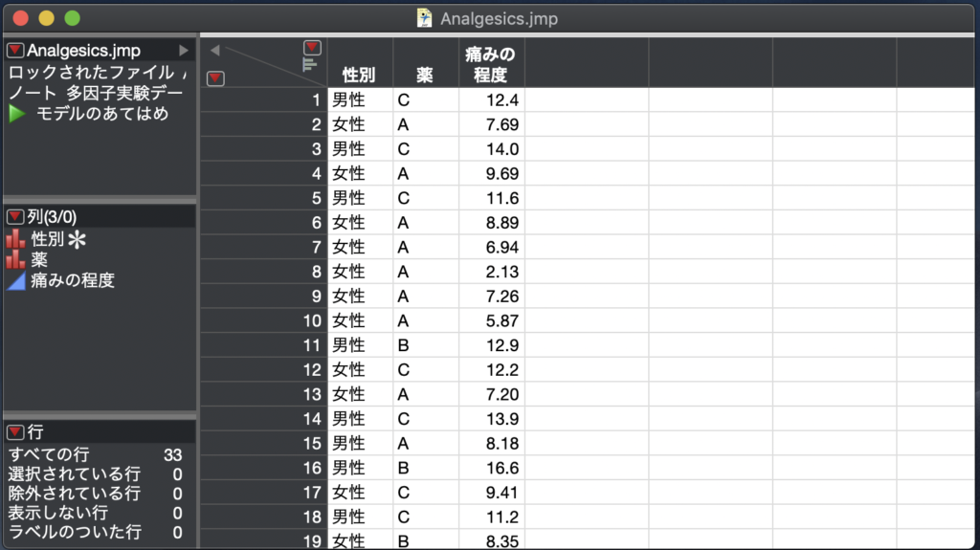Open the Analgesics.jmp table red triangle menu
Image resolution: width=980 pixels, height=550 pixels.
[x=15, y=51]
